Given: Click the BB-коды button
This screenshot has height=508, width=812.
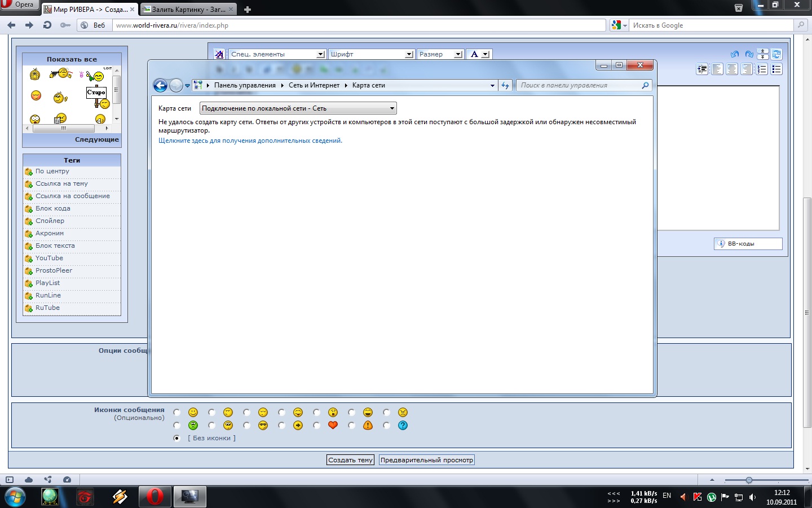Looking at the screenshot, I should point(748,244).
